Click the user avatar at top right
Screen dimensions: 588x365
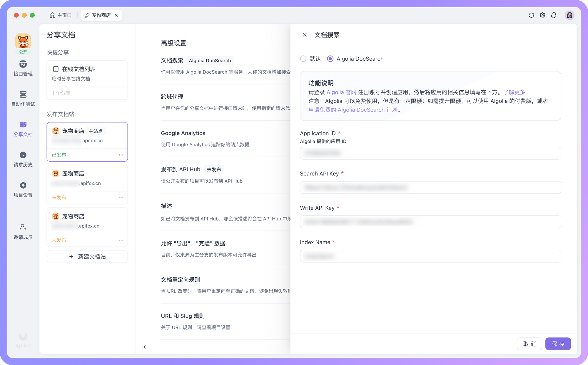[569, 15]
